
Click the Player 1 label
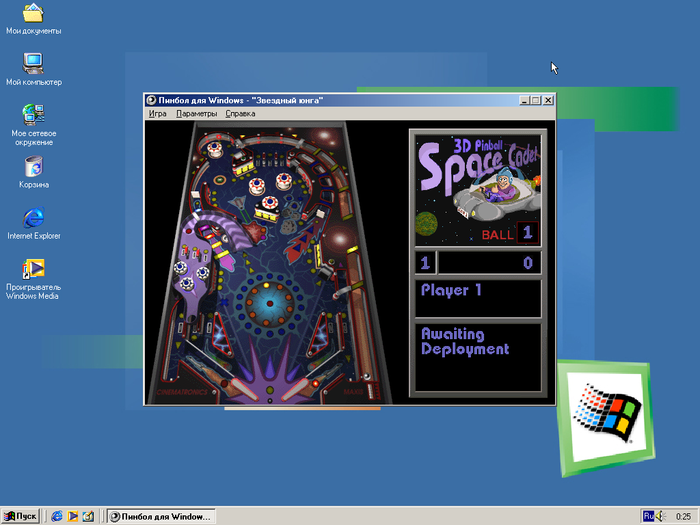point(451,290)
